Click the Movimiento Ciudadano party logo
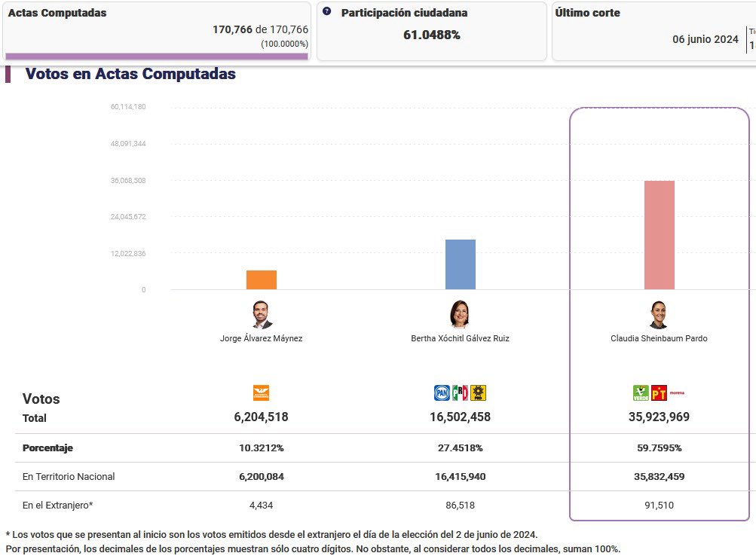The height and width of the screenshot is (556, 756). pos(262,393)
